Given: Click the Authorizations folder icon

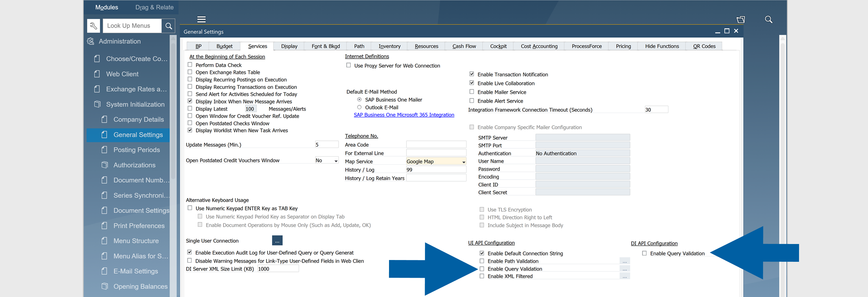Looking at the screenshot, I should 105,165.
